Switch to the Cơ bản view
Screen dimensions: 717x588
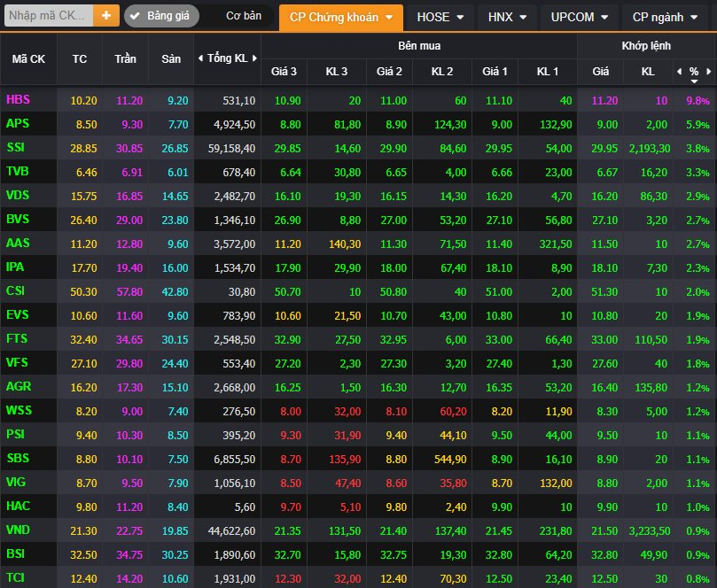point(243,16)
